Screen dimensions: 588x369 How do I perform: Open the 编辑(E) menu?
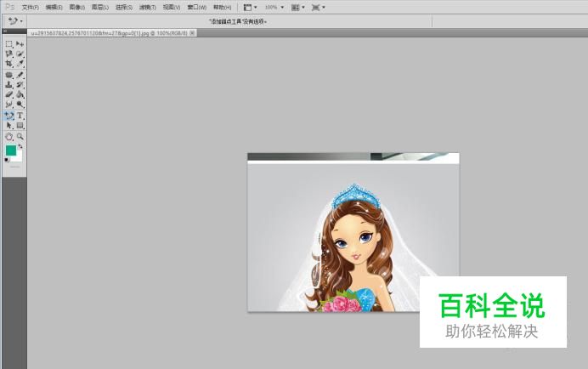[x=54, y=7]
